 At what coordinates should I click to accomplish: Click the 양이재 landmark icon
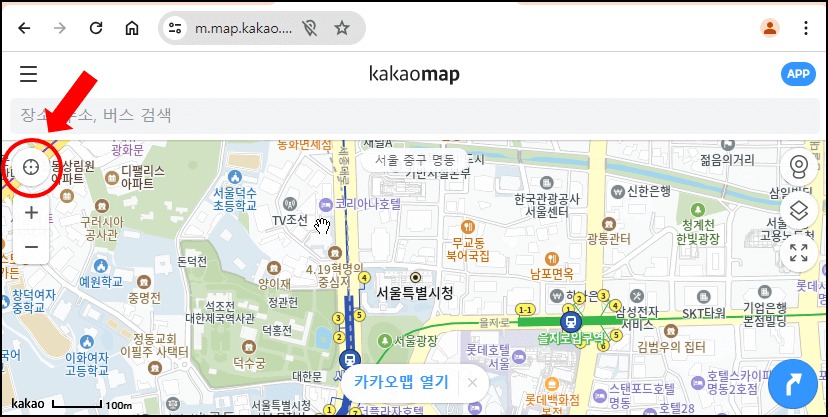click(274, 268)
